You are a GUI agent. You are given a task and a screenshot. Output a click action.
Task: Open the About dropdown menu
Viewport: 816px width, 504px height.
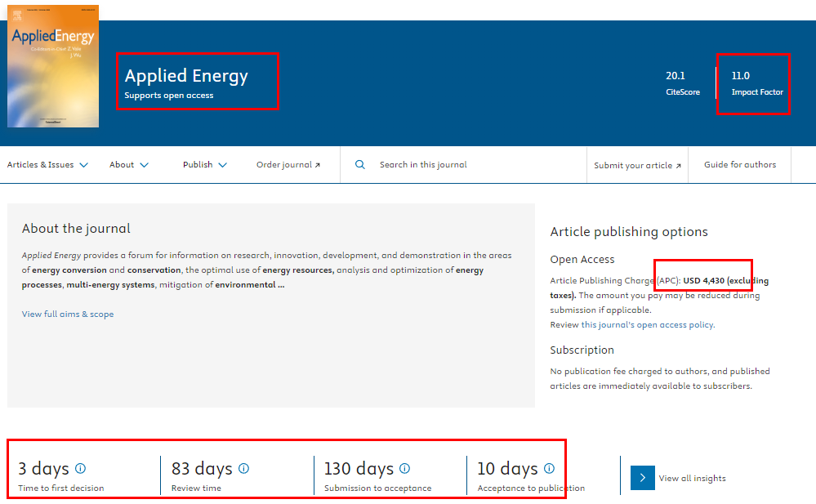coord(129,165)
